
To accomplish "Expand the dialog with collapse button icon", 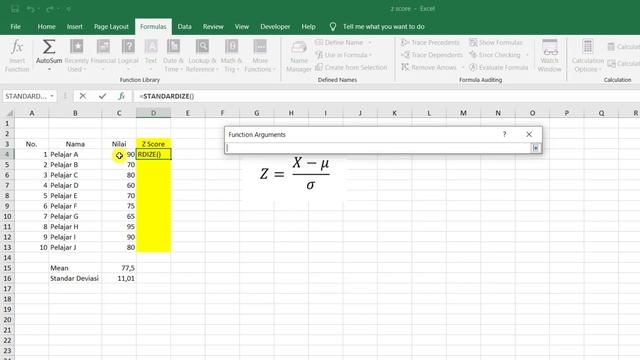I will click(536, 148).
